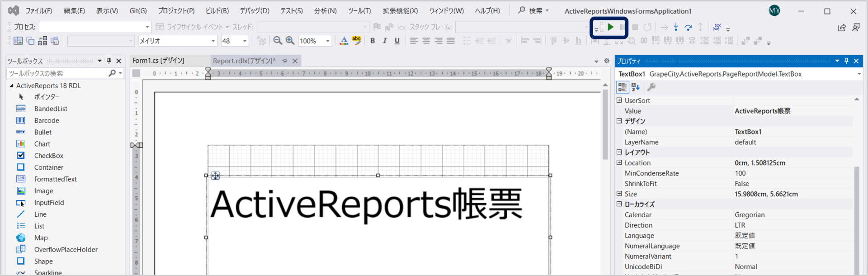Click the Direction value LTR
This screenshot has width=868, height=276.
tap(793, 225)
